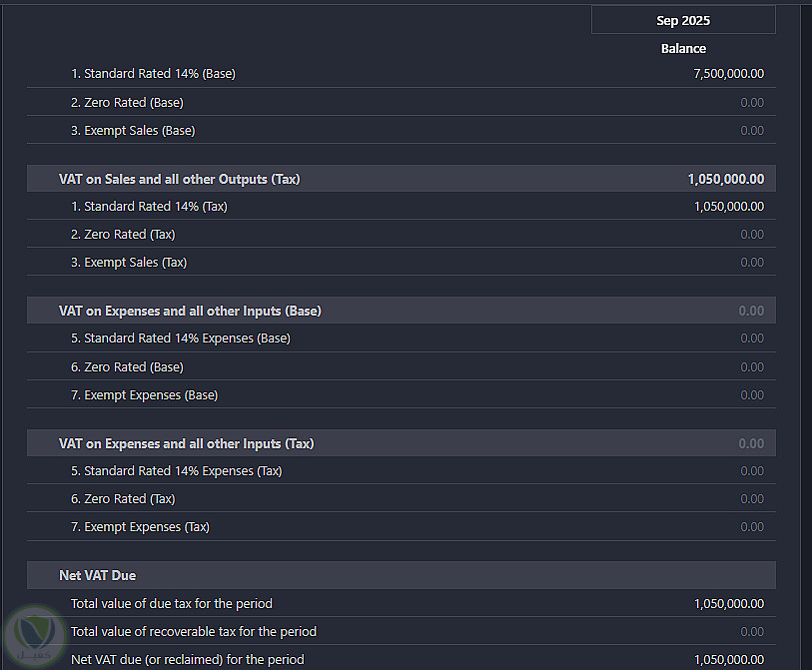Image resolution: width=812 pixels, height=670 pixels.
Task: Collapse VAT on Sales and all other Outputs (Tax)
Action: point(180,180)
